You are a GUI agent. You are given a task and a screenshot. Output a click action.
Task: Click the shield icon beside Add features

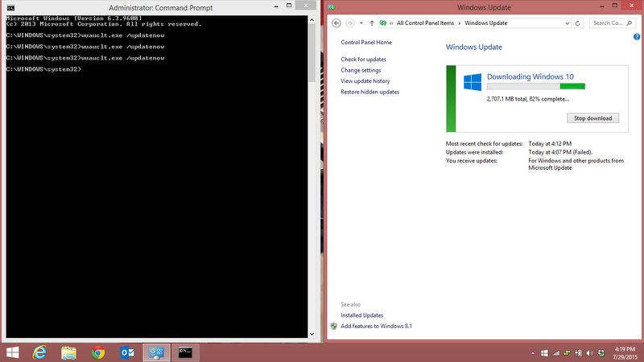[x=333, y=326]
